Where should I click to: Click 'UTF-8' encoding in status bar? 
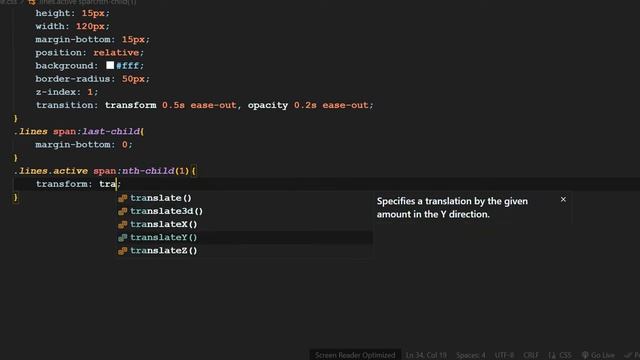click(x=504, y=355)
